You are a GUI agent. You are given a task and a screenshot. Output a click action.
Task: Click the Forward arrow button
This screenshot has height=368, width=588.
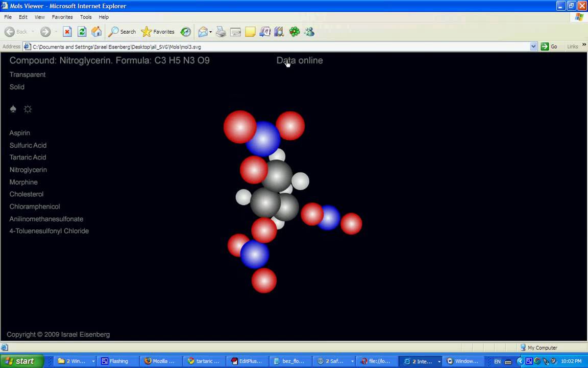[45, 32]
